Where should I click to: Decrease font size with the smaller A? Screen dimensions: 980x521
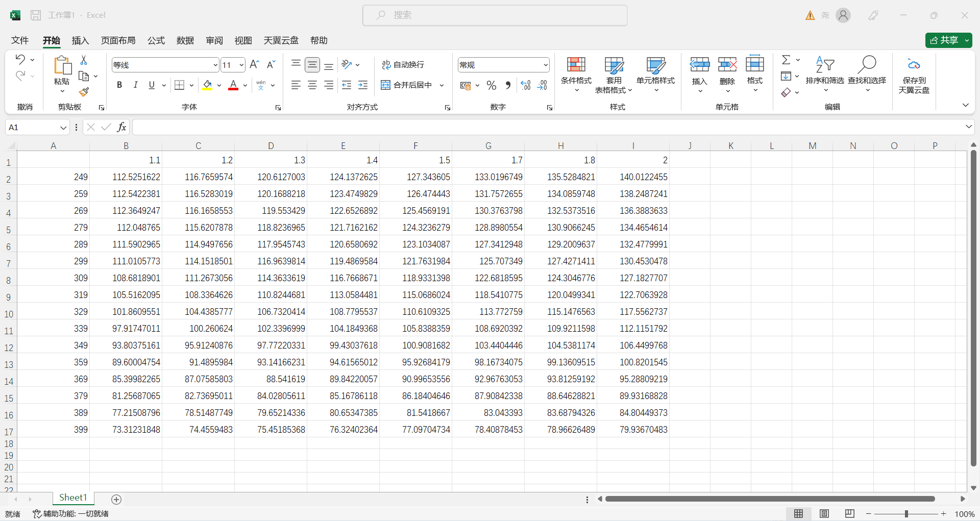[271, 64]
